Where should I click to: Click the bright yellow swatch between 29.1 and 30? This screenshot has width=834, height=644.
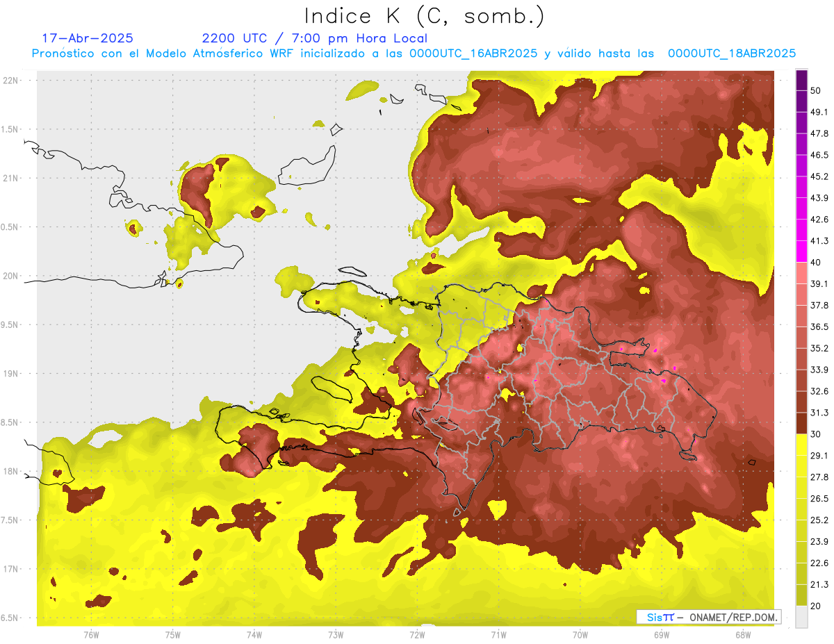coord(801,445)
